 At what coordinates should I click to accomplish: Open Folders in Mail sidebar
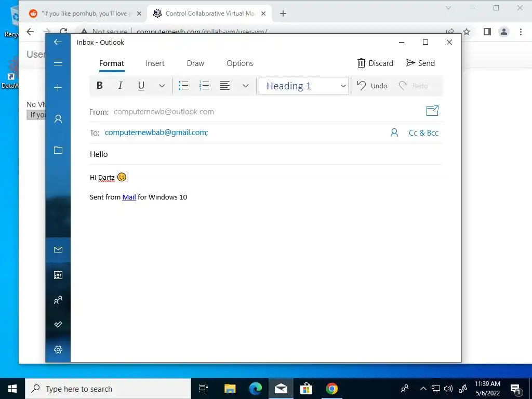click(x=58, y=150)
